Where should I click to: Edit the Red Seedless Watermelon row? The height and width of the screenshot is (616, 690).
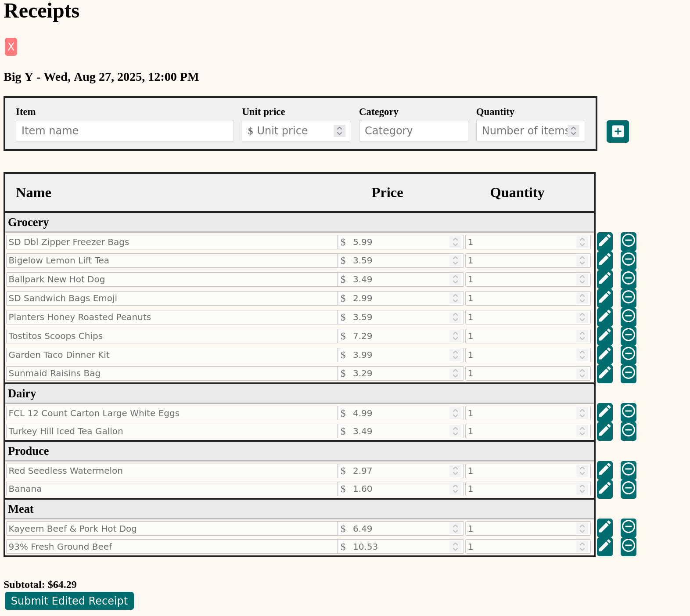coord(604,470)
